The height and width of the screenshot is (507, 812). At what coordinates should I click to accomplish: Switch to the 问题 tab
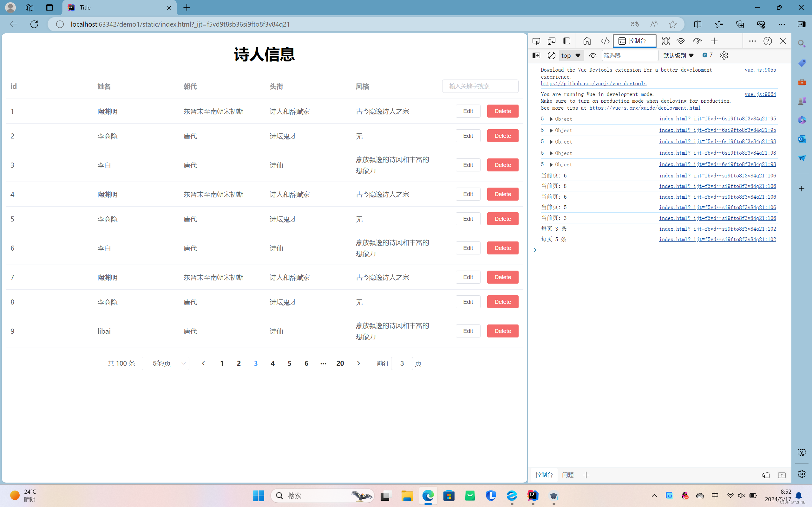[568, 475]
